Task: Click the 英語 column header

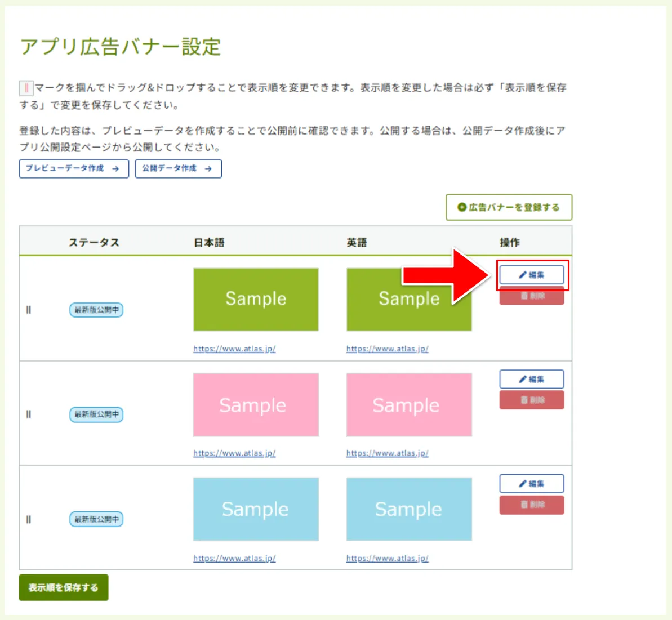Action: point(357,242)
